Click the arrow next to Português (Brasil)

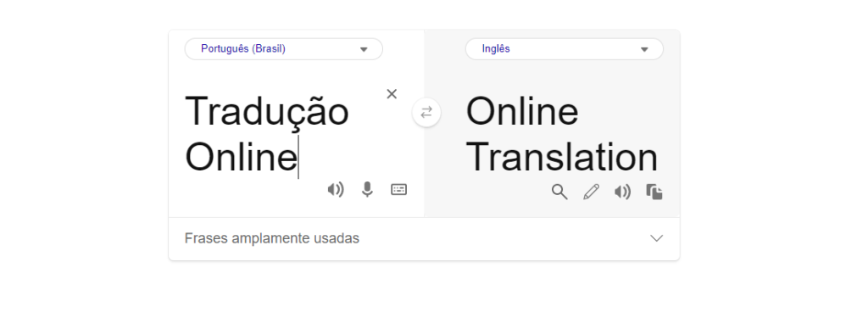[364, 49]
